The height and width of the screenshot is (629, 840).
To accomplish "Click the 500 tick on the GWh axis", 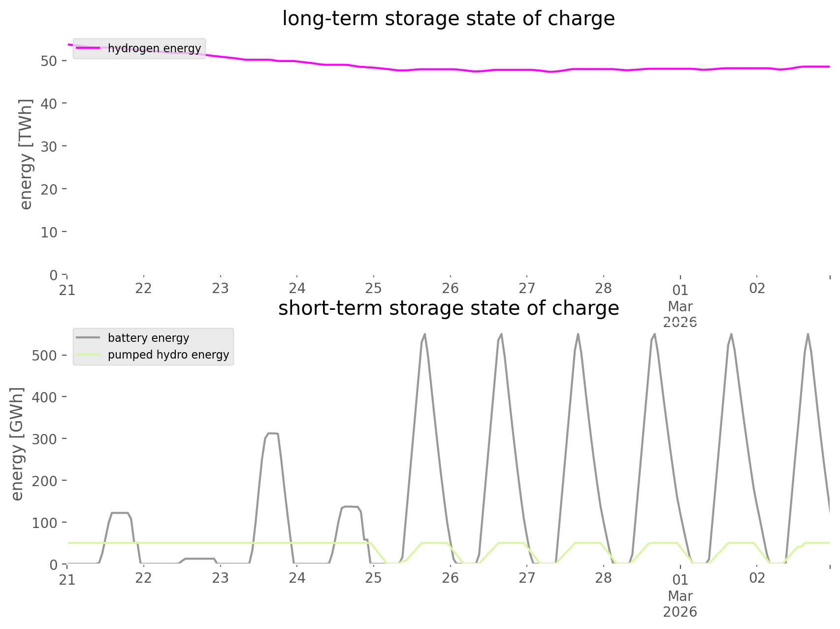I will (x=45, y=356).
